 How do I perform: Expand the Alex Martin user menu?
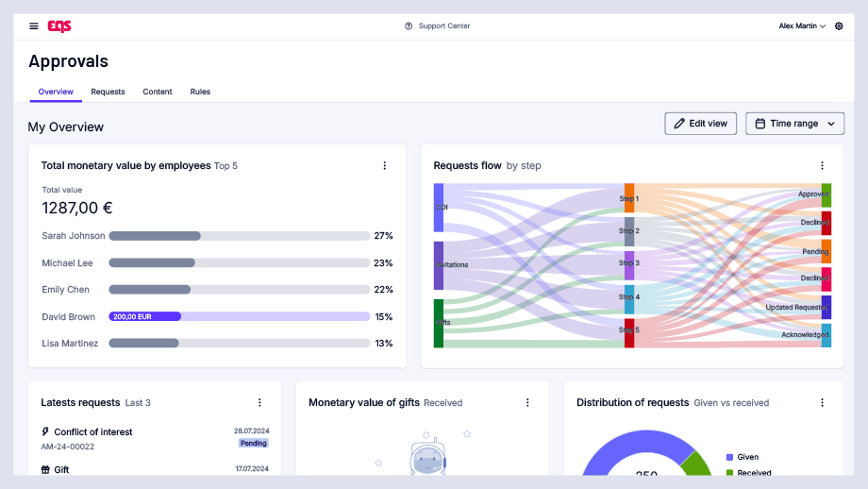click(802, 26)
